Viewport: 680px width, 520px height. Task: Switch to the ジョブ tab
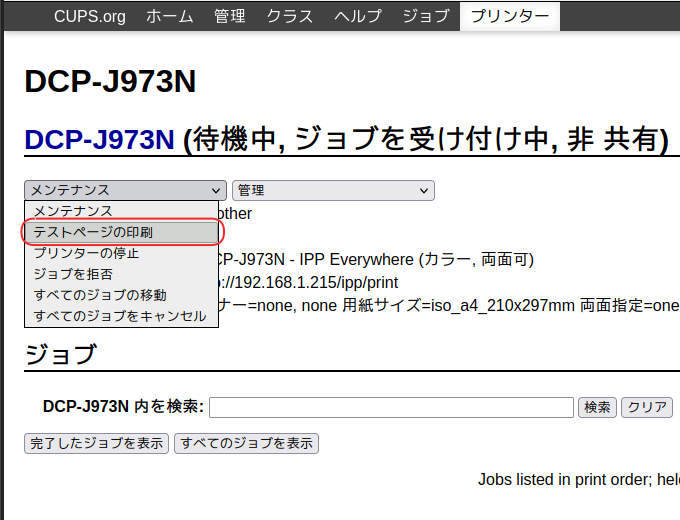[x=425, y=16]
